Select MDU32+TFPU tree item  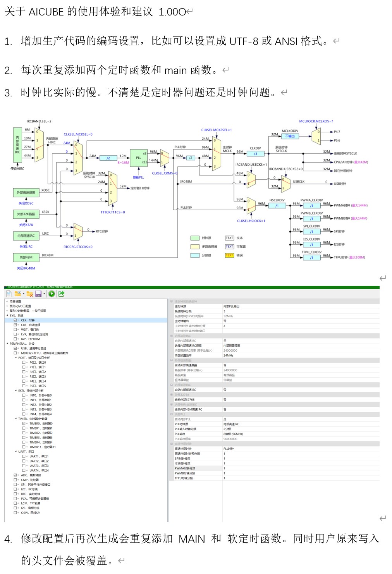click(x=45, y=353)
